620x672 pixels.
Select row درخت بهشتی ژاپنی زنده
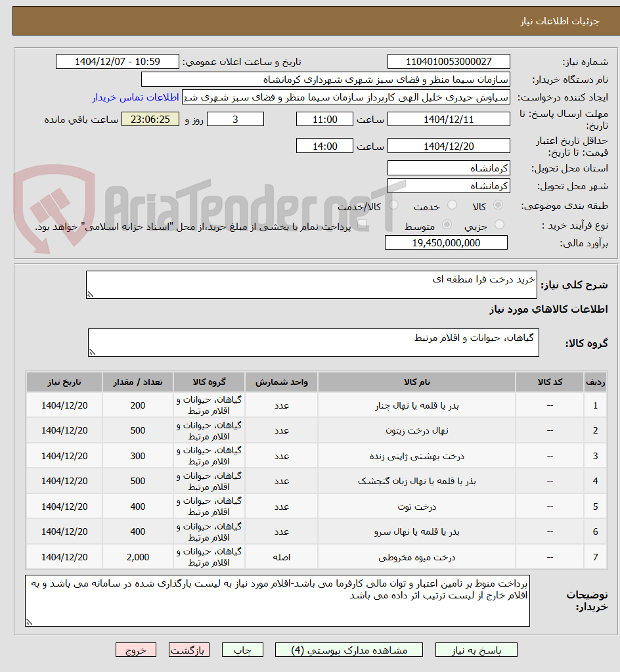316,456
